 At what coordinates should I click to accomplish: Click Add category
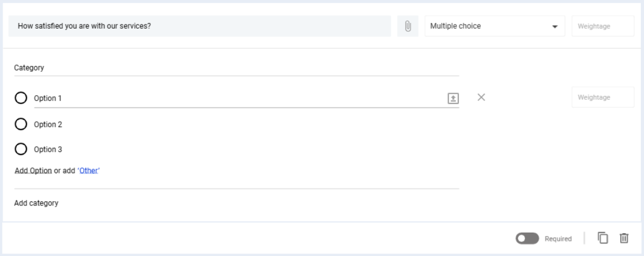[36, 203]
